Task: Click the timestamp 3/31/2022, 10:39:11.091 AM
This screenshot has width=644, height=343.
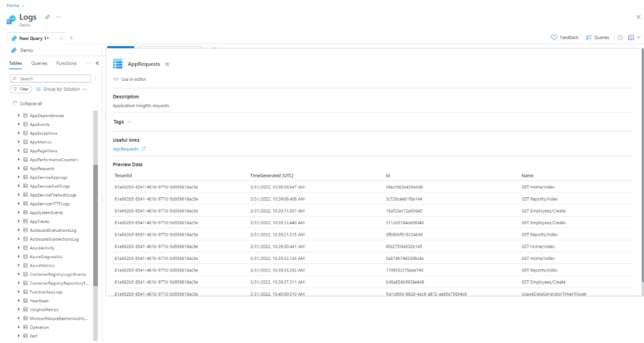Action: coord(278,211)
